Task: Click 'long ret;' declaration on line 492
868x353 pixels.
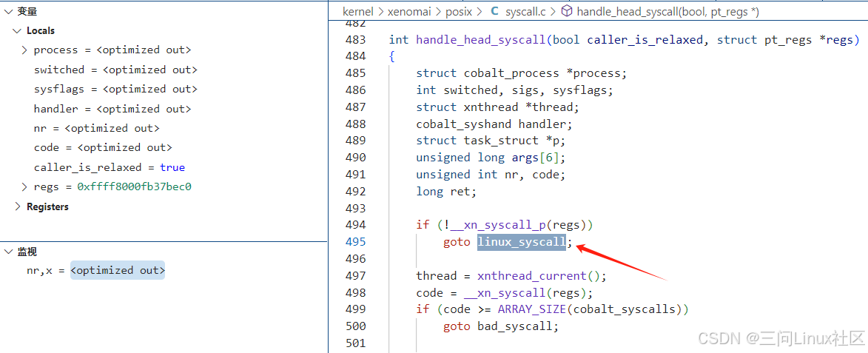Action: tap(446, 192)
